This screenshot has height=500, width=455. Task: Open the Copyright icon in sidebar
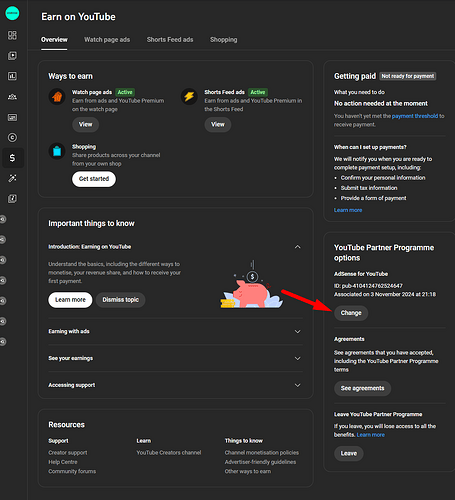click(12, 137)
